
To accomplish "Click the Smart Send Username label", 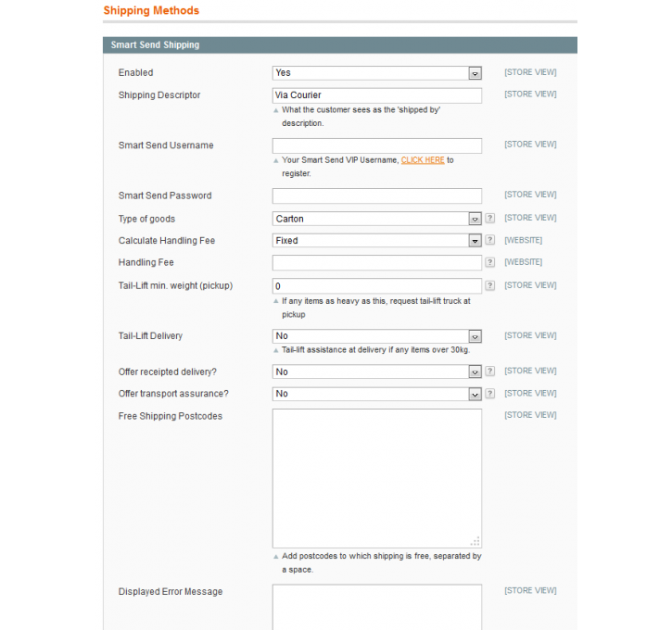I will [166, 145].
